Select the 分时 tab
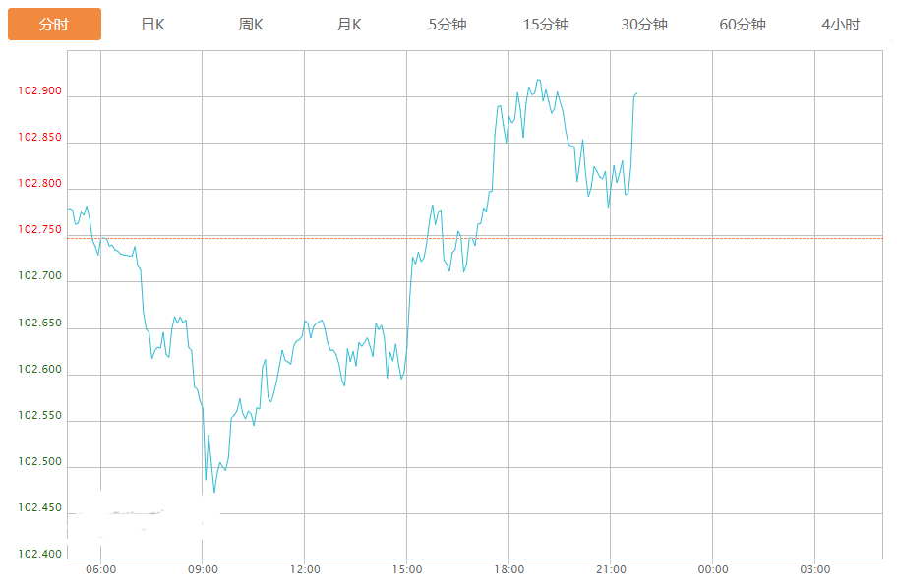The image size is (897, 588). [54, 25]
